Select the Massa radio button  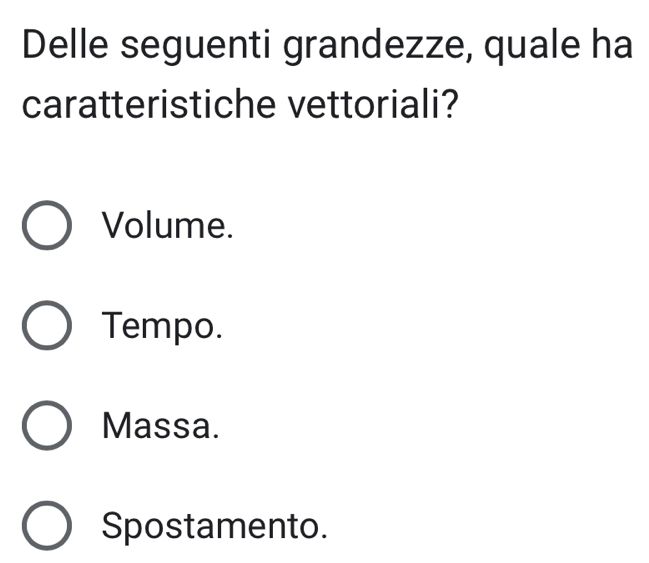[x=46, y=426]
